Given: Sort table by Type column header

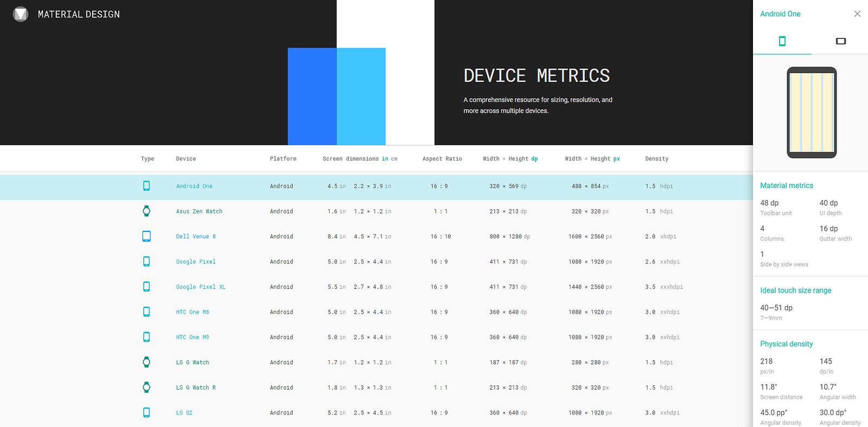Looking at the screenshot, I should pyautogui.click(x=148, y=159).
